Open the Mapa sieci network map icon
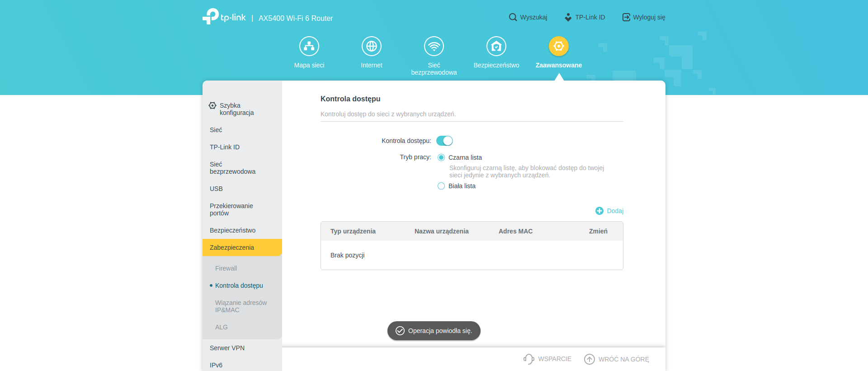Screen dimensions: 868x371 point(309,46)
